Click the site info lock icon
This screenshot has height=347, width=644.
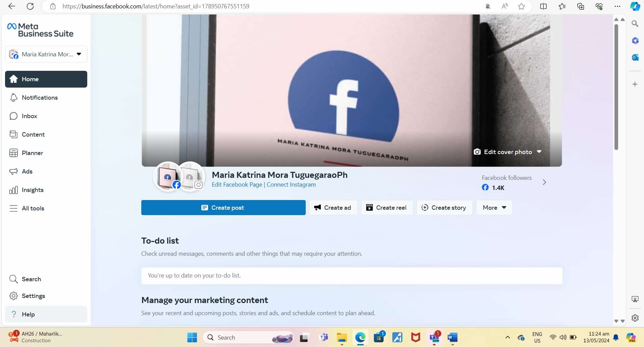[x=53, y=6]
